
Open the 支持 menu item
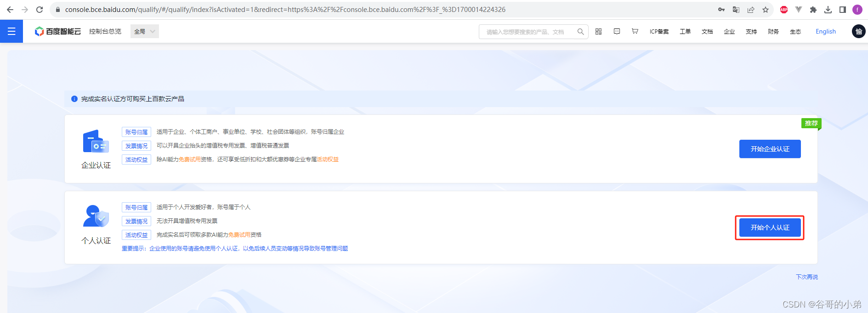coord(751,32)
